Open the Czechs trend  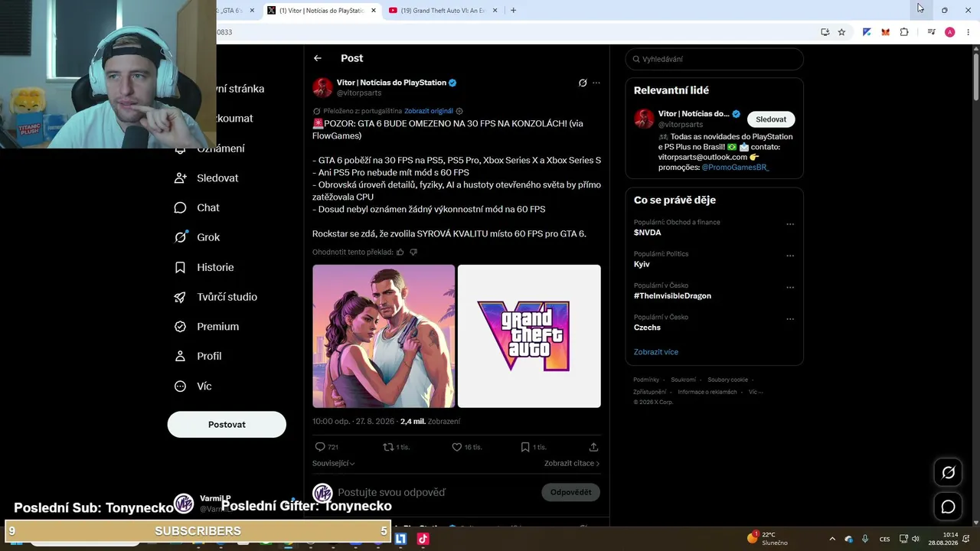pyautogui.click(x=647, y=328)
